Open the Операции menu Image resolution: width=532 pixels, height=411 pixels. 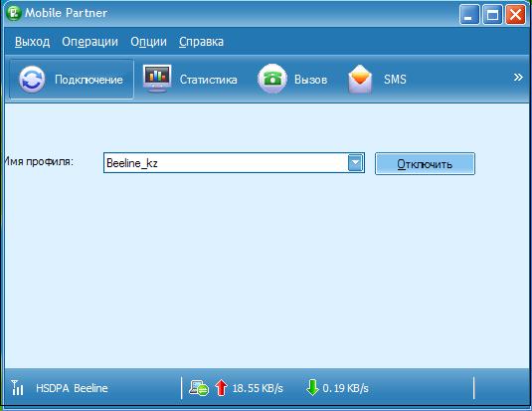pos(89,42)
